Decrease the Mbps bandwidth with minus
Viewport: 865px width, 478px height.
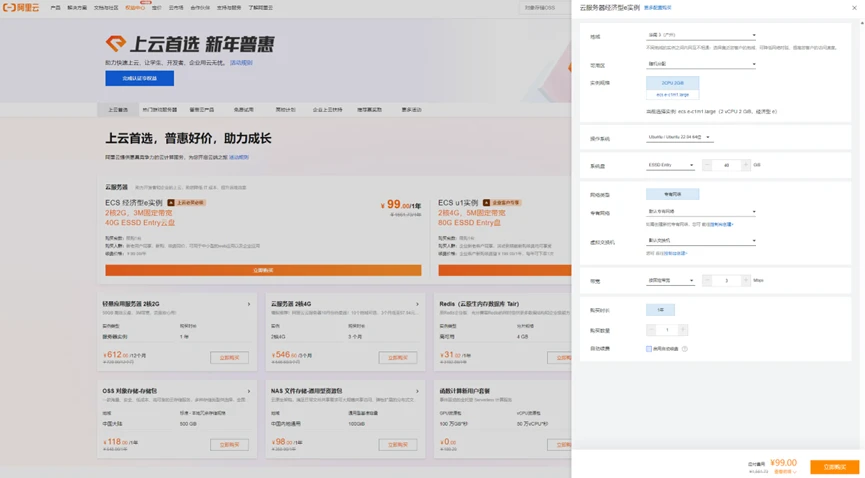(707, 280)
